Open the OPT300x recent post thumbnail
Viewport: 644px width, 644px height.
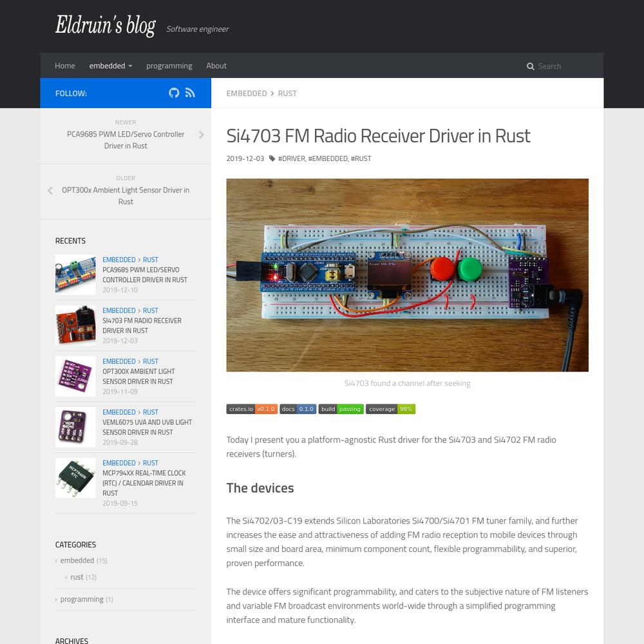click(x=75, y=376)
